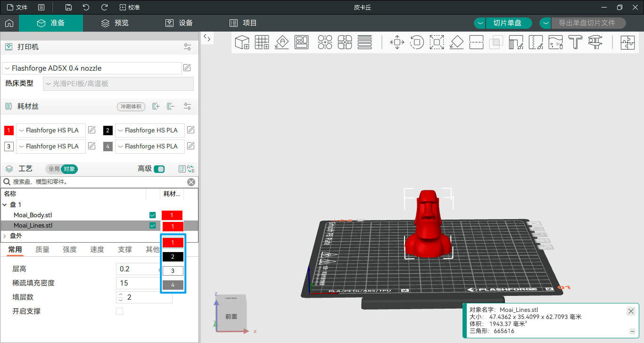Collapse the sidebar arrow button
The height and width of the screenshot is (343, 644).
click(x=207, y=38)
